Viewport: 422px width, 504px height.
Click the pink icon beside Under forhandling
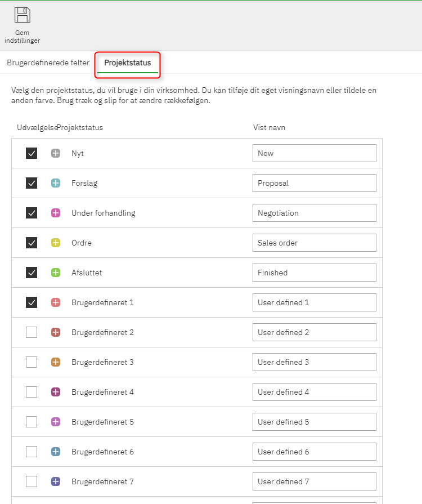(x=56, y=213)
